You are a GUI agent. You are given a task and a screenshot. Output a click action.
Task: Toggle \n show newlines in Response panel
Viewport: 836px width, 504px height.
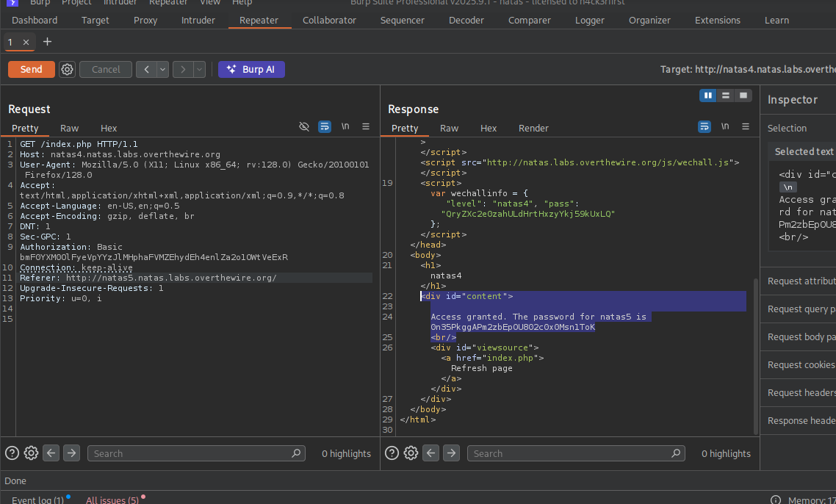point(725,126)
